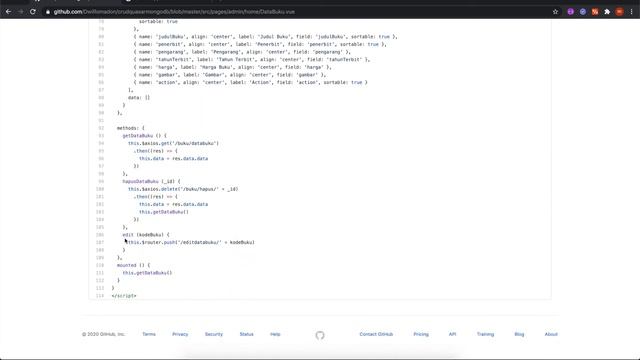
Task: Click the line number beside 'methods: {'
Action: (101, 128)
